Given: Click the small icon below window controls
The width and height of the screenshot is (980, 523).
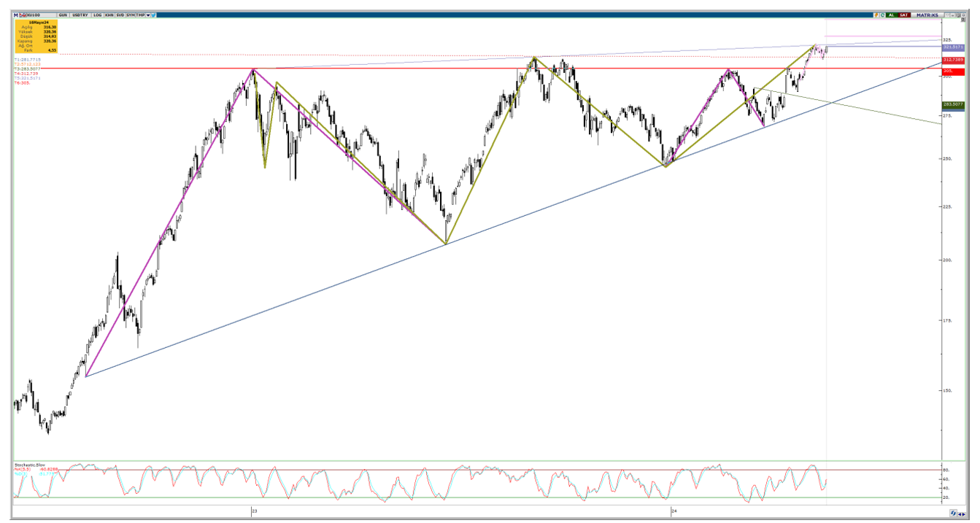Looking at the screenshot, I should [963, 19].
